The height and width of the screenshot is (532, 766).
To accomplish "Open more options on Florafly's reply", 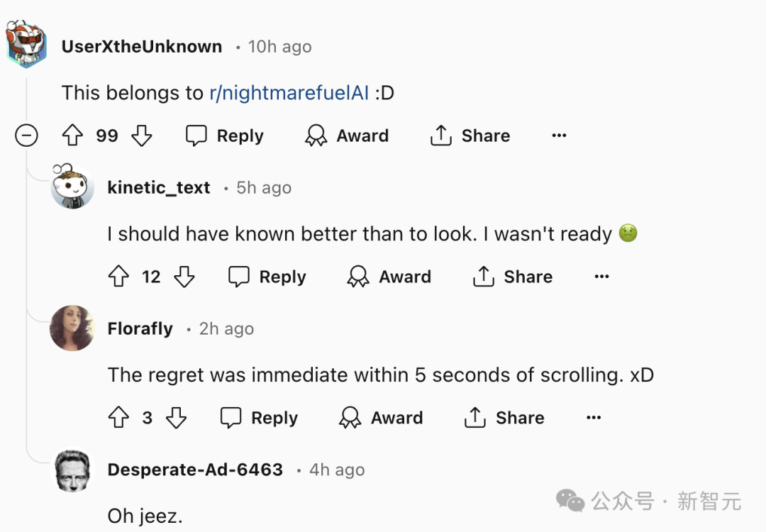I will tap(594, 418).
